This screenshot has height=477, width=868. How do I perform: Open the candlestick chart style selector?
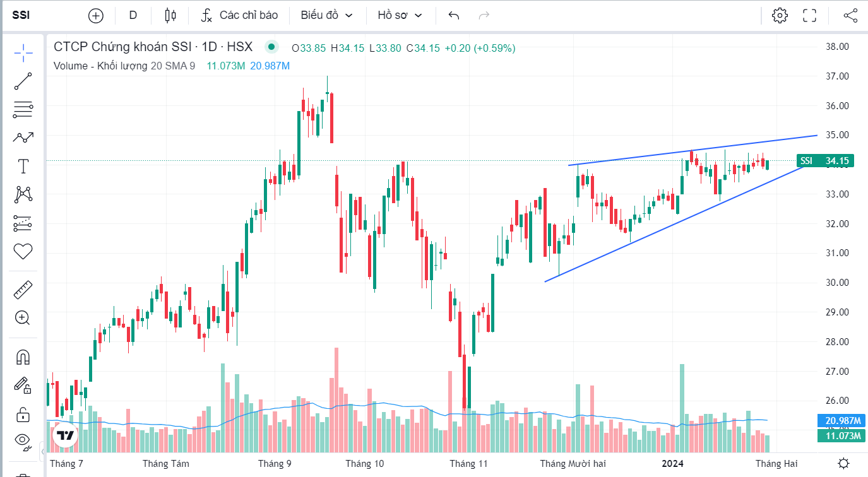[x=169, y=15]
